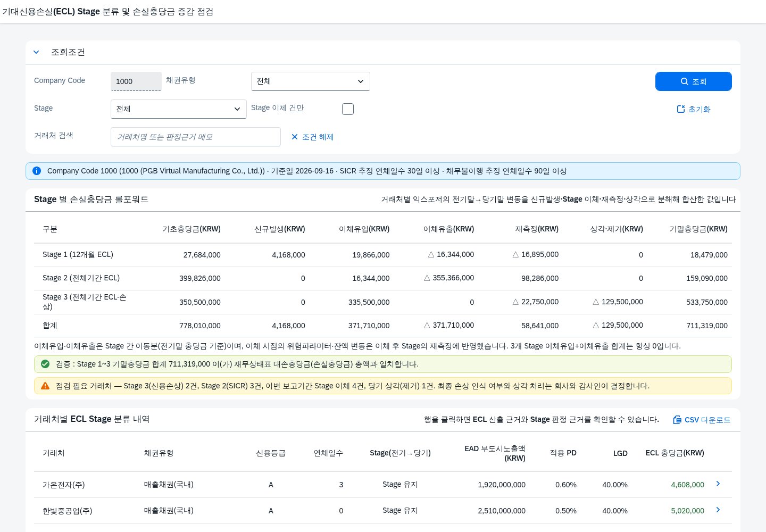Screen dimensions: 766x532
Task: Click the 신규발생(KRW) column header
Action: pos(280,229)
